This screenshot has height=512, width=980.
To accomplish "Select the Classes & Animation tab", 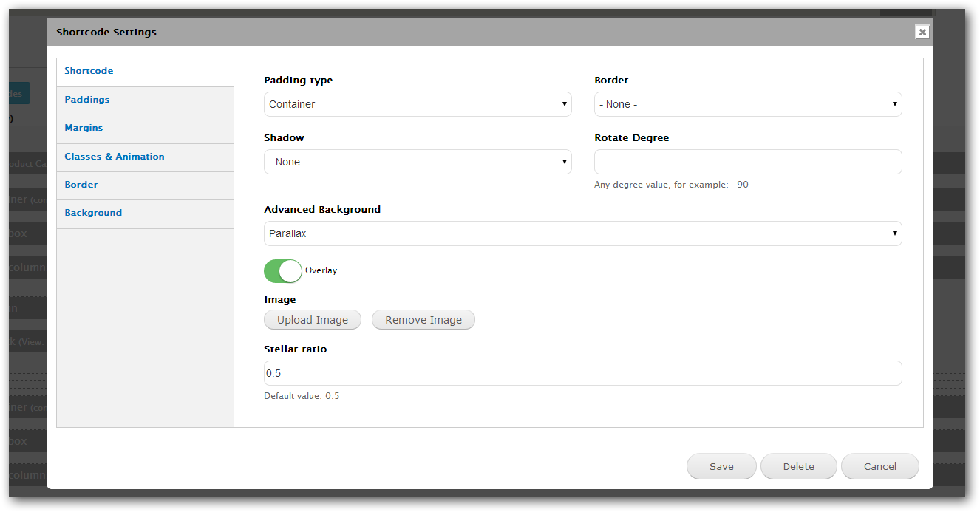I will pyautogui.click(x=115, y=157).
